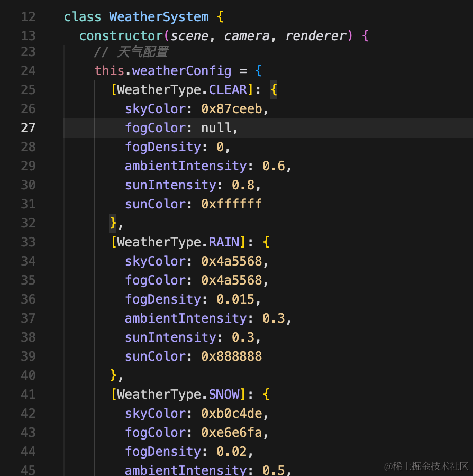This screenshot has width=473, height=476.
Task: Click the sunIntensity value 0.8
Action: click(243, 185)
